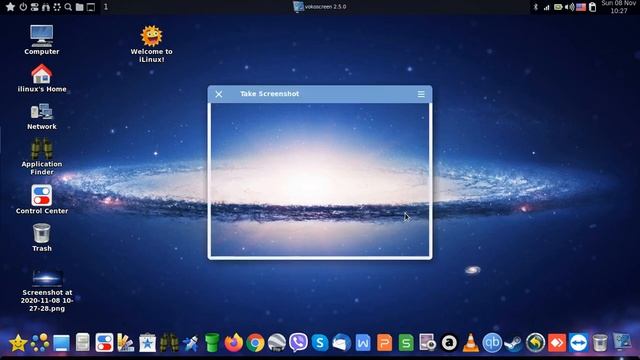Open the software store bag in dock
640x360 pixels.
[147, 343]
